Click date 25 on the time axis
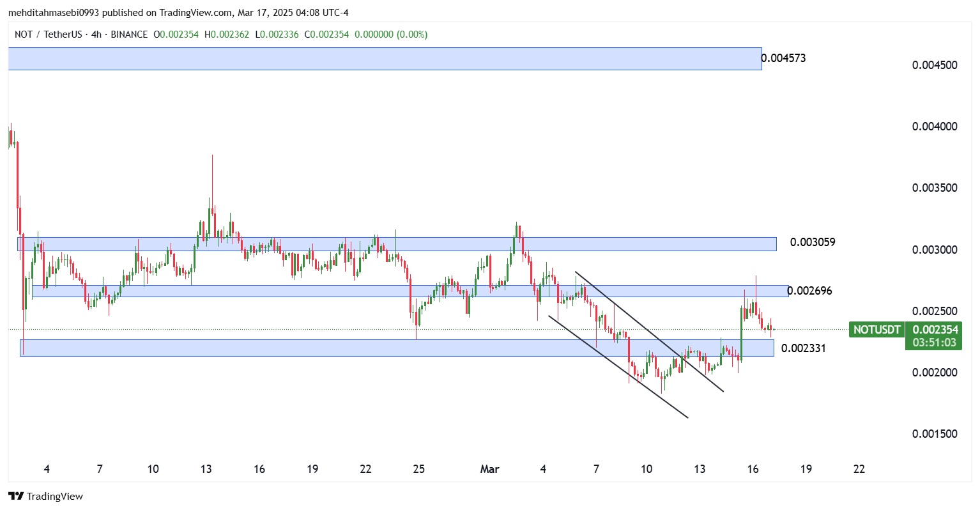980x510 pixels. tap(418, 469)
